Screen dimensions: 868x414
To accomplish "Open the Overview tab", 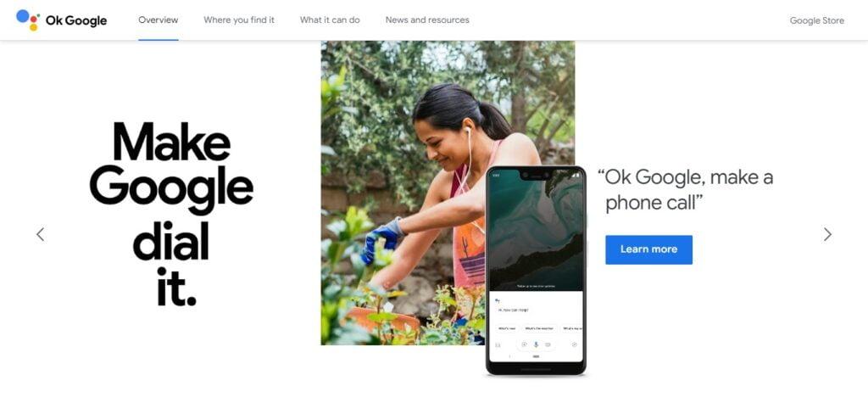I will [x=159, y=20].
